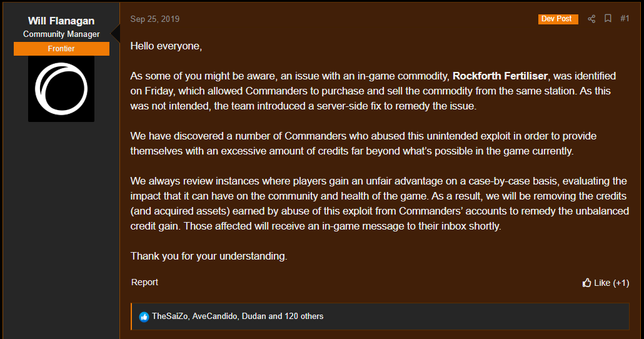
Task: Click the thumbs-up Like icon
Action: click(586, 283)
